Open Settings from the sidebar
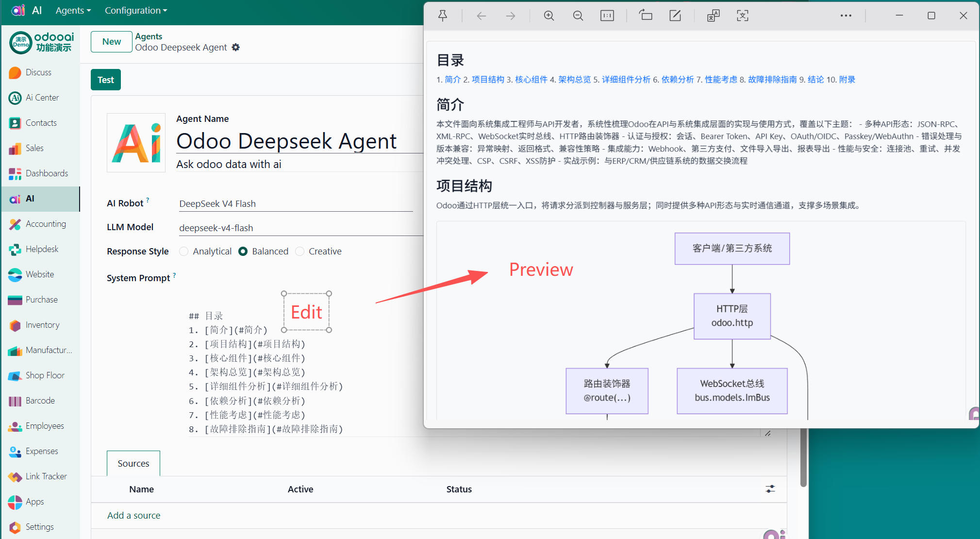 click(40, 527)
